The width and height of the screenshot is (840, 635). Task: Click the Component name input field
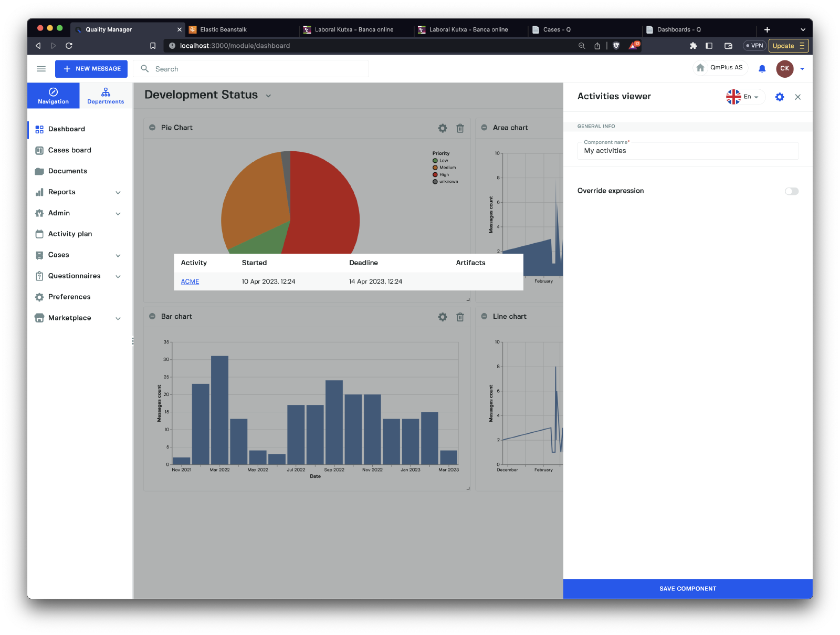tap(688, 151)
